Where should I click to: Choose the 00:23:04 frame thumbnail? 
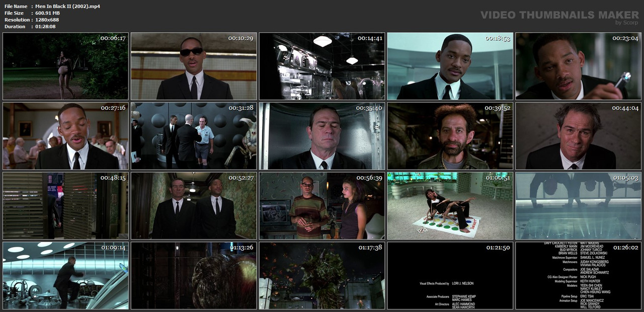pyautogui.click(x=579, y=66)
